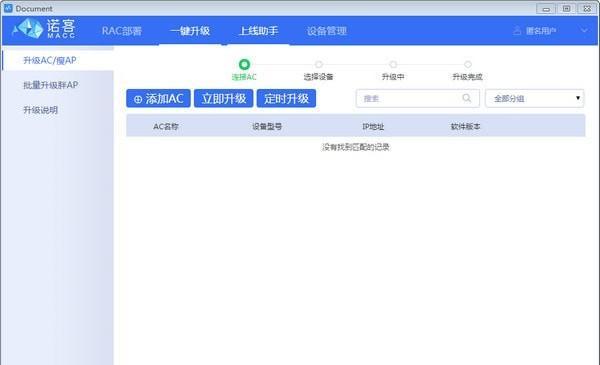600x365 pixels.
Task: Click the 选择设备 step circle
Action: point(318,64)
